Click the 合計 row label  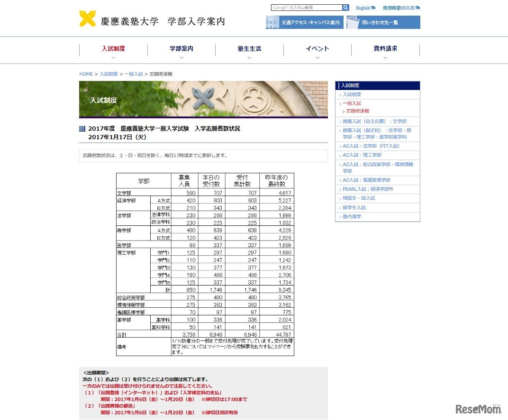[122, 335]
